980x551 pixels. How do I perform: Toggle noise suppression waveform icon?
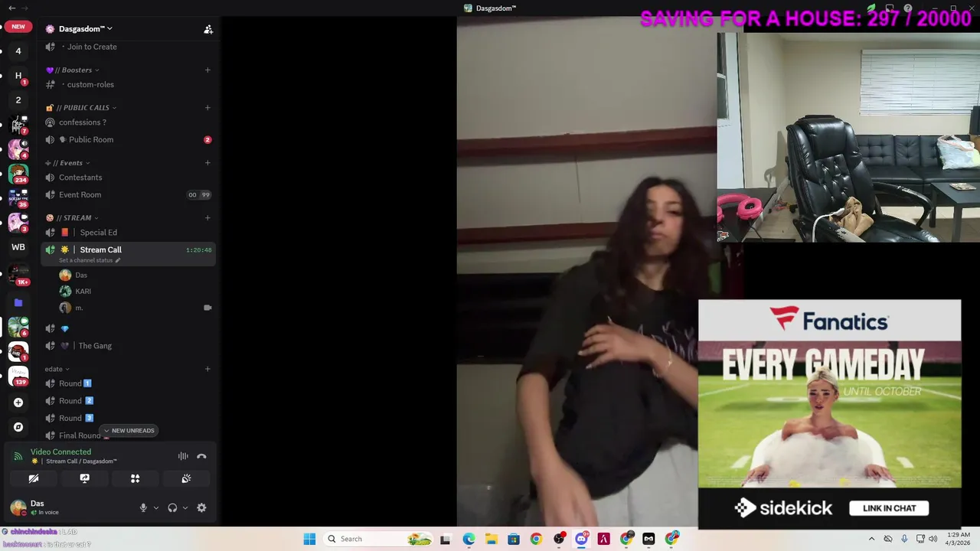[183, 456]
